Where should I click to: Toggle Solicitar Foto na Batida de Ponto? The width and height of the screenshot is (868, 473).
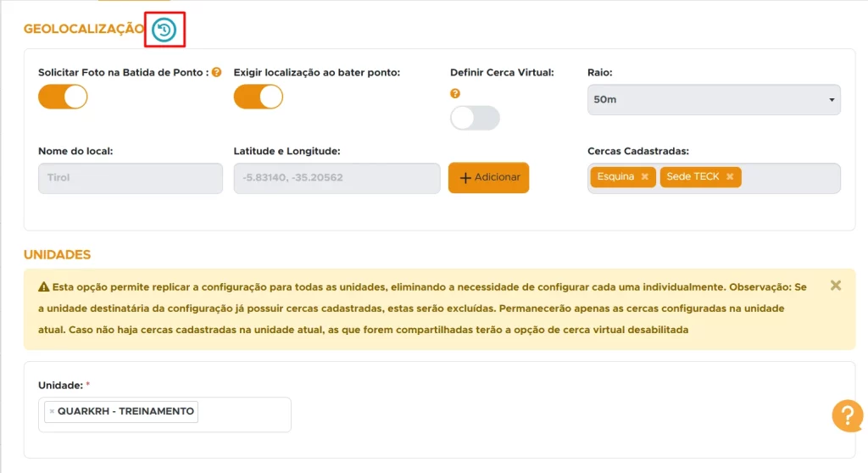coord(63,97)
